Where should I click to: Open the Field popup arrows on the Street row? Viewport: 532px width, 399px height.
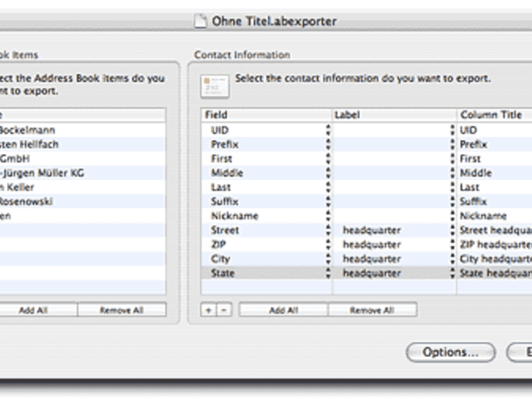coord(327,231)
